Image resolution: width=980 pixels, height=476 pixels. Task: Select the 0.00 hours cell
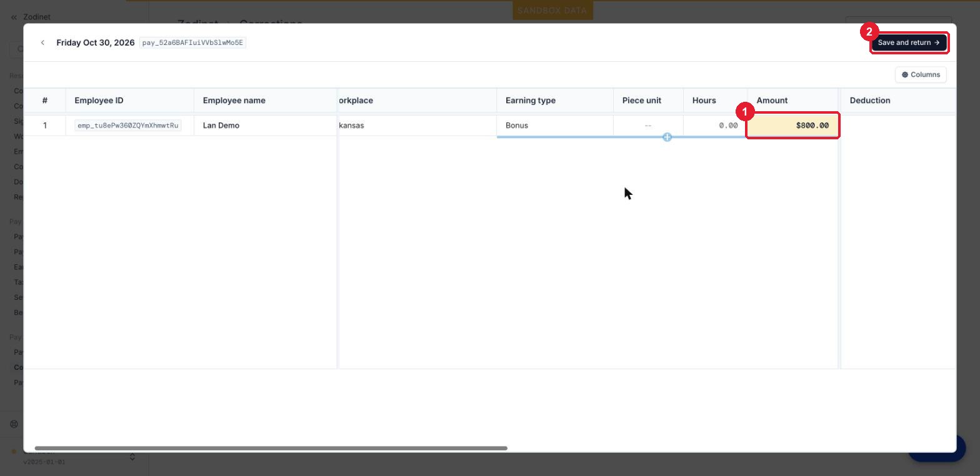click(715, 126)
